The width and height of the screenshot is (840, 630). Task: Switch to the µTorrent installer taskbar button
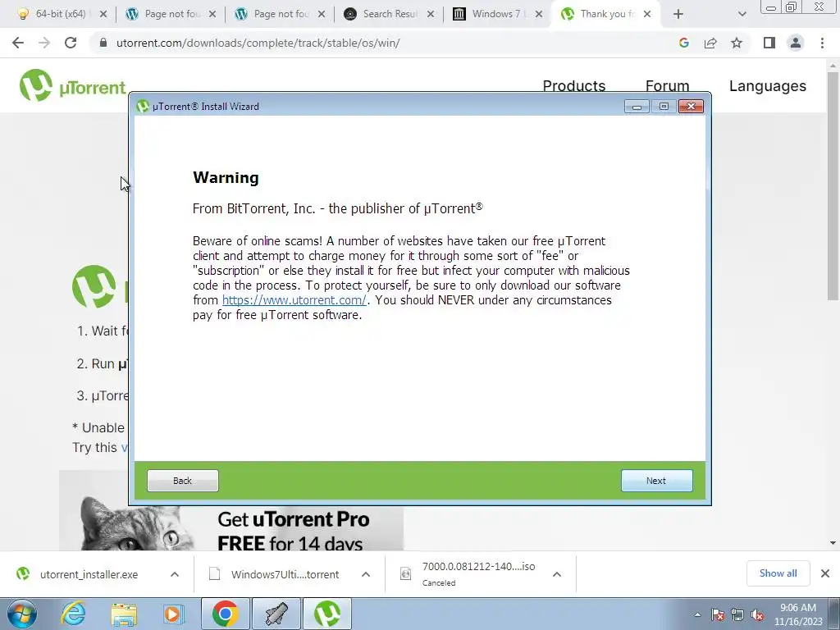pyautogui.click(x=327, y=614)
